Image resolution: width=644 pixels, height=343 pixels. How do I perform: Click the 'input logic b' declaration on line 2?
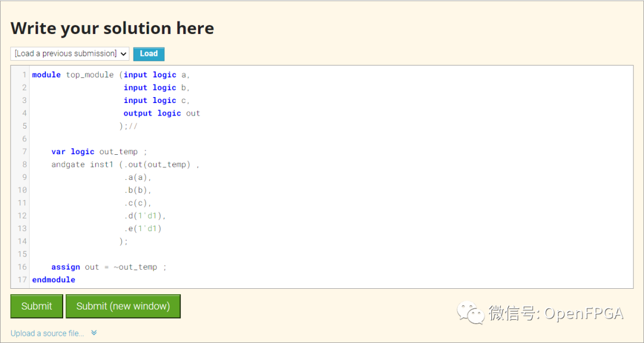click(156, 88)
